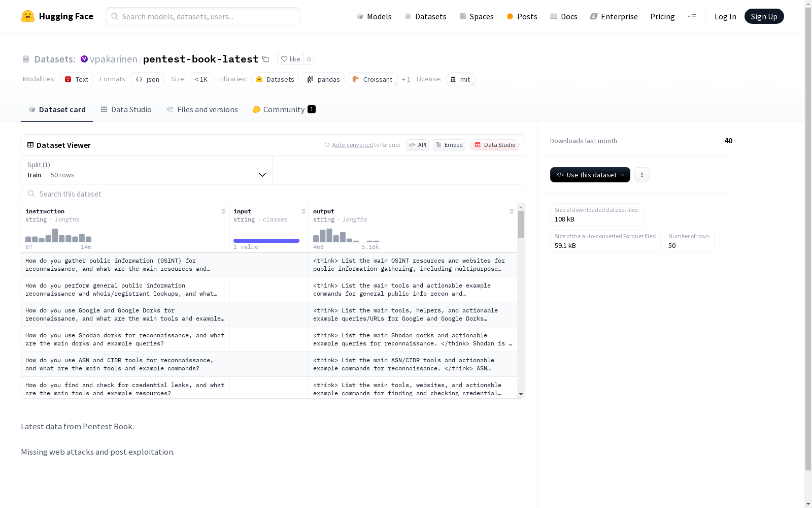Image resolution: width=812 pixels, height=508 pixels.
Task: Open the mit license tag
Action: point(460,79)
